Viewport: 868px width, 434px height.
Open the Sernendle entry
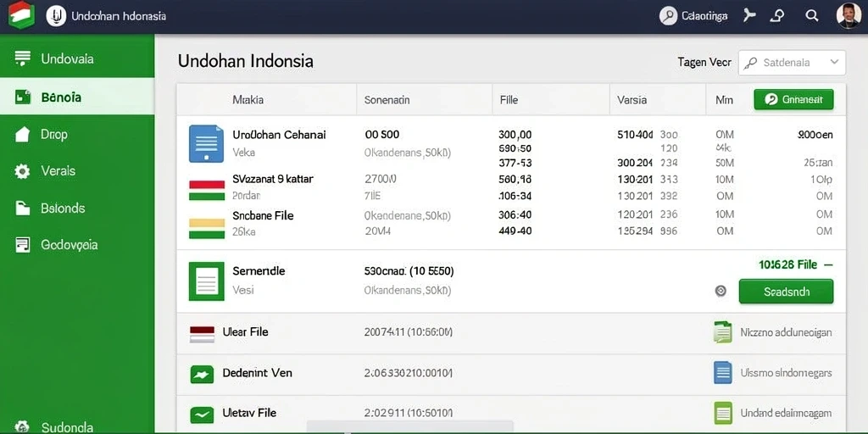(x=259, y=270)
